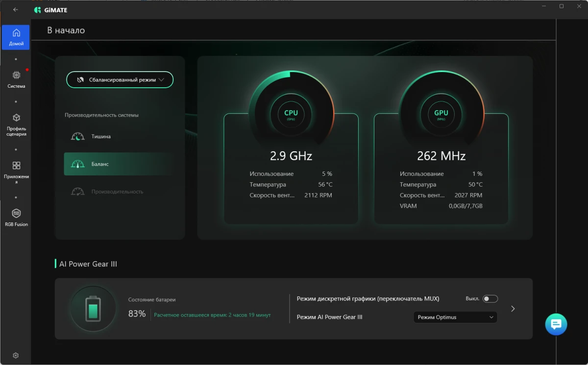
Task: Click the battery percentage 83%
Action: [x=137, y=314]
